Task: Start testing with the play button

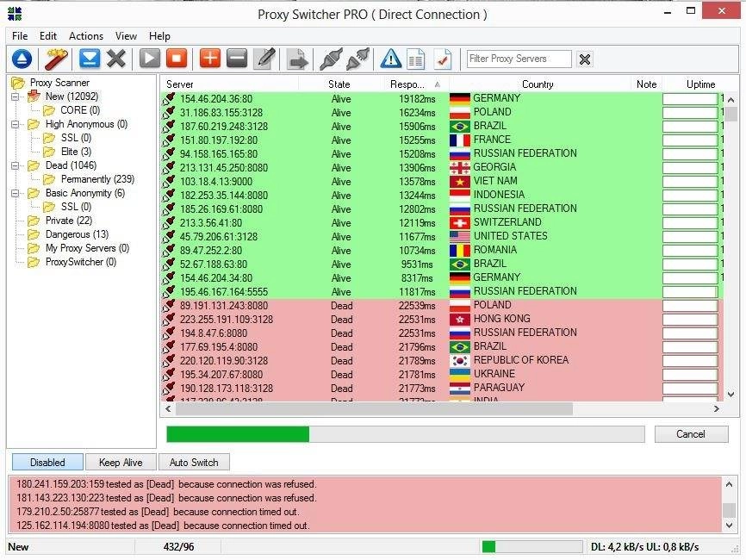Action: (149, 59)
